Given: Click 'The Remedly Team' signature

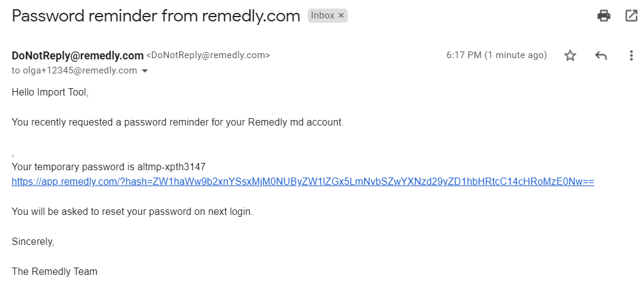Looking at the screenshot, I should (x=54, y=272).
